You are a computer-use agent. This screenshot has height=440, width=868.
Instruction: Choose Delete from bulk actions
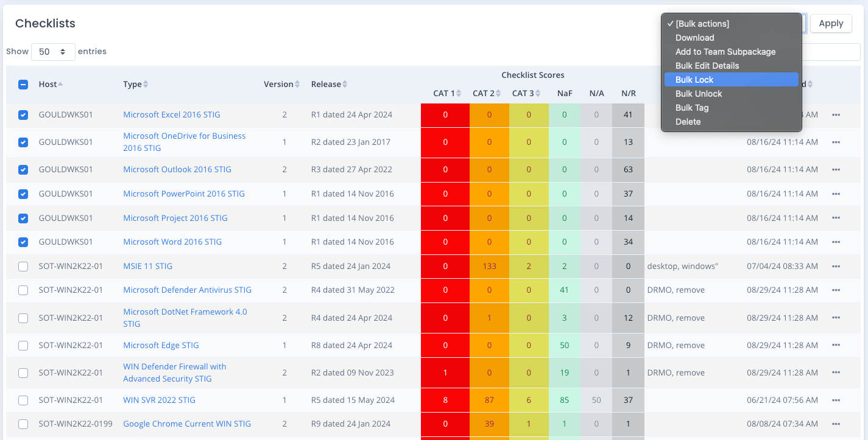coord(731,122)
